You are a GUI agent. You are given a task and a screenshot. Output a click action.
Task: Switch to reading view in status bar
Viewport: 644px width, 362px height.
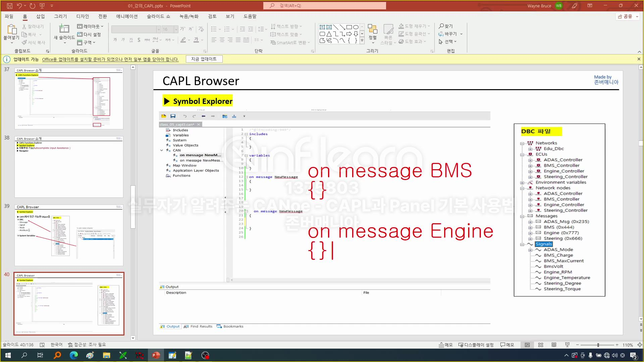tap(554, 345)
